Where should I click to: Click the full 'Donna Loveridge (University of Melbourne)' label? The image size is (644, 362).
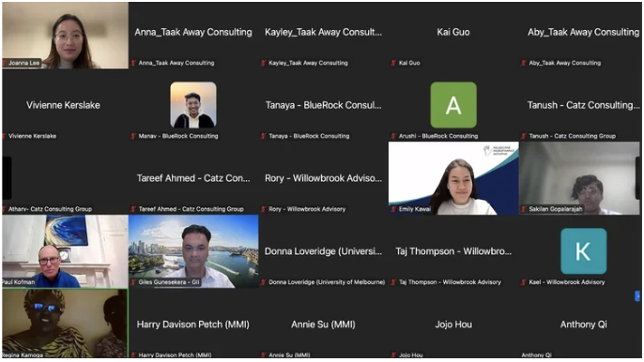[x=327, y=282]
